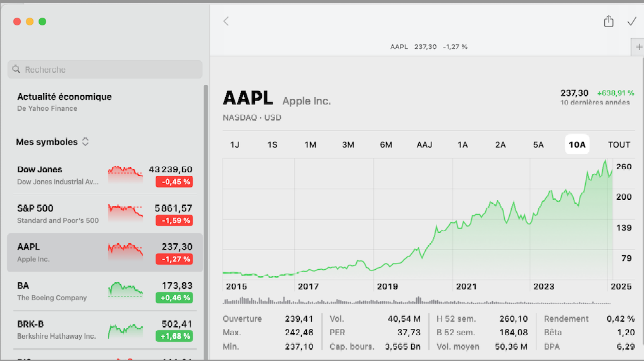
Task: Click the search magnifier icon
Action: [x=16, y=70]
